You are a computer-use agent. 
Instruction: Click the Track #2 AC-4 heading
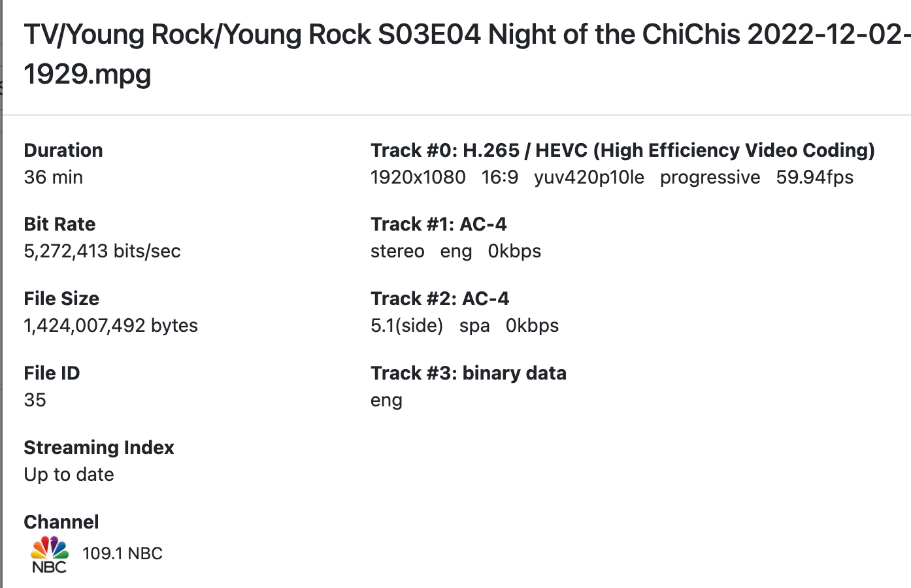440,299
